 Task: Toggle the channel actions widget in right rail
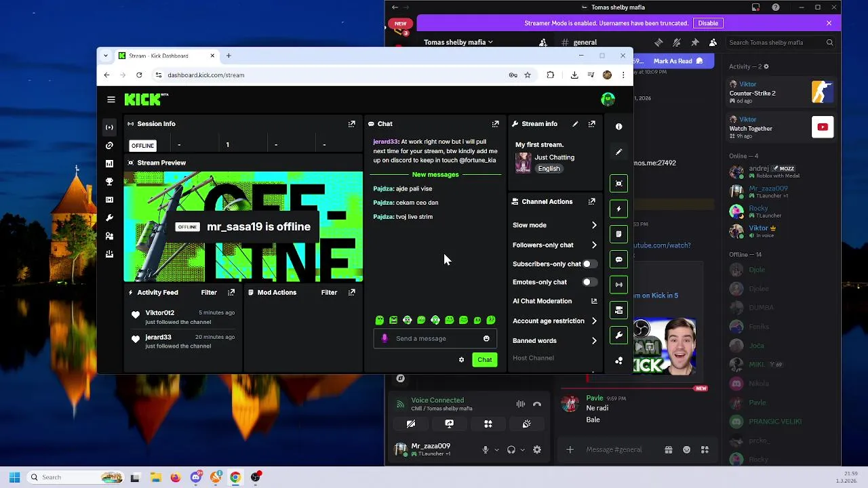(618, 310)
